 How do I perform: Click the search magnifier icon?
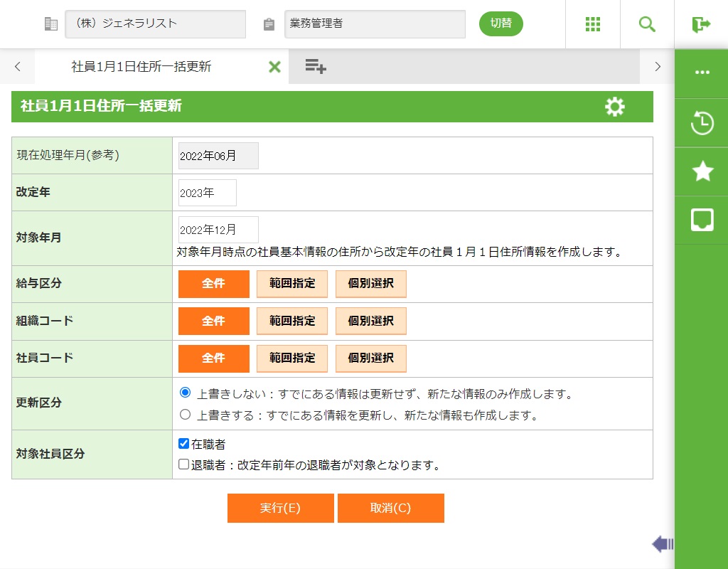point(647,24)
